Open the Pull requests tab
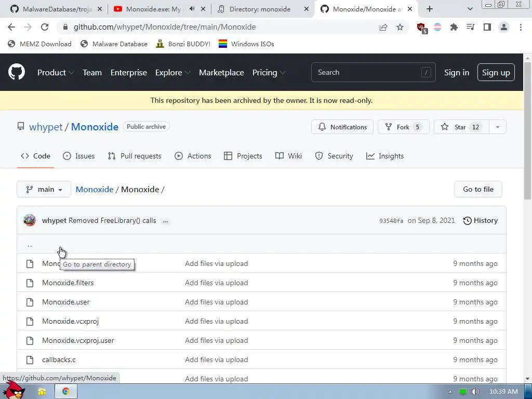Viewport: 532px width, 399px height. click(135, 156)
